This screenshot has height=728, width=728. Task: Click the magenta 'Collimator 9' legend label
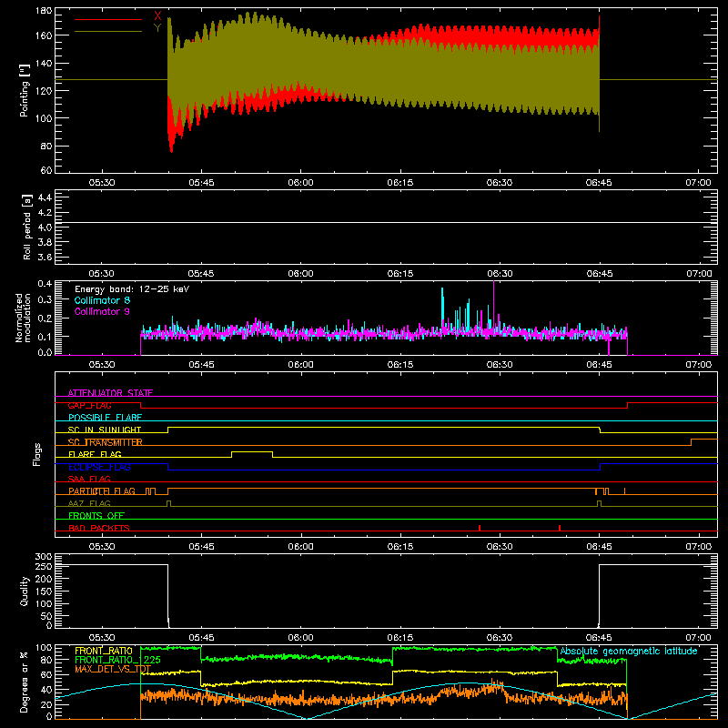[x=102, y=311]
